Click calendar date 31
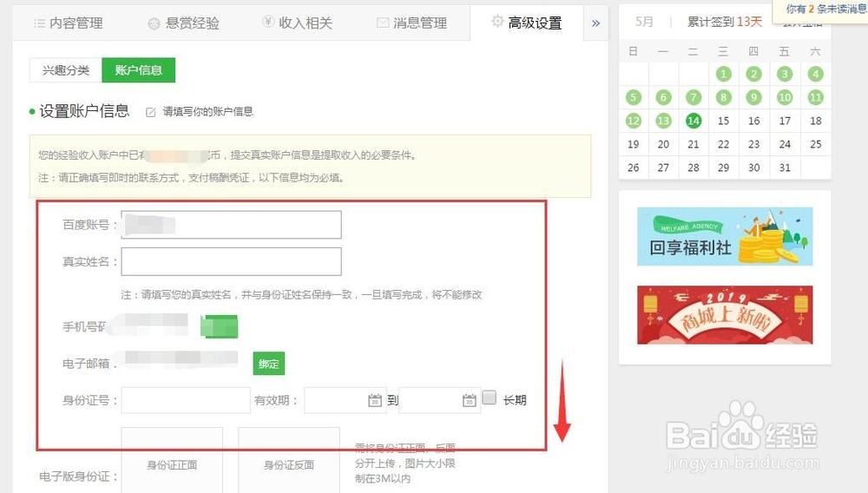 (x=785, y=168)
